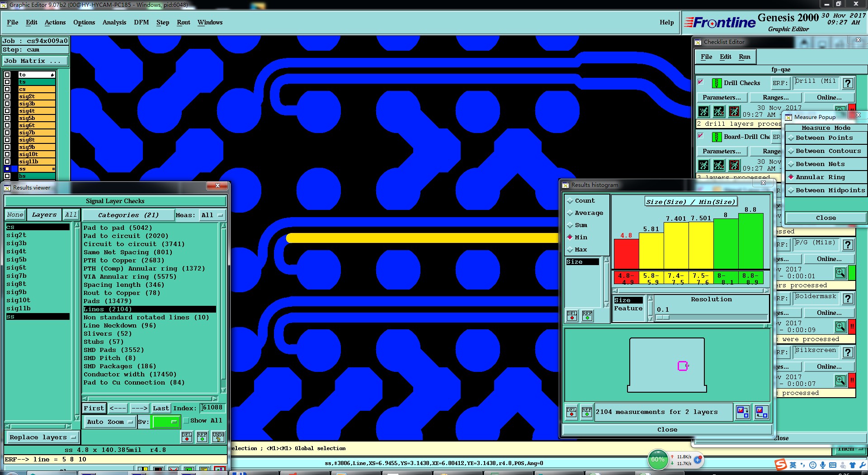Click the green 8.8 histogram bar
Screen dimensions: 868x475
750,242
